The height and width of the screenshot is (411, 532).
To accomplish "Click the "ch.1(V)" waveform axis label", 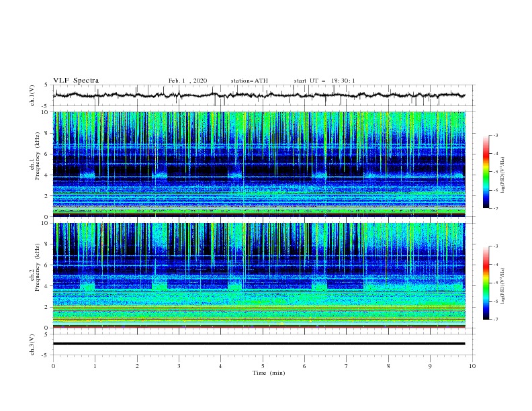I will [32, 95].
